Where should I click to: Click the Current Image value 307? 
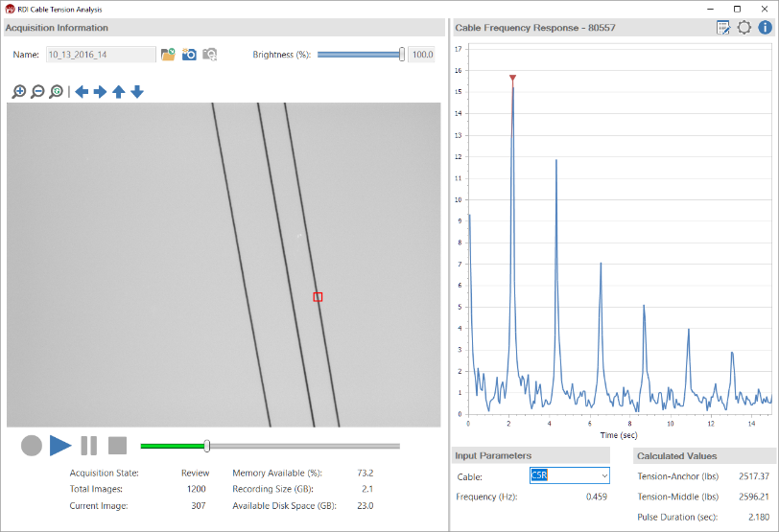click(x=199, y=505)
